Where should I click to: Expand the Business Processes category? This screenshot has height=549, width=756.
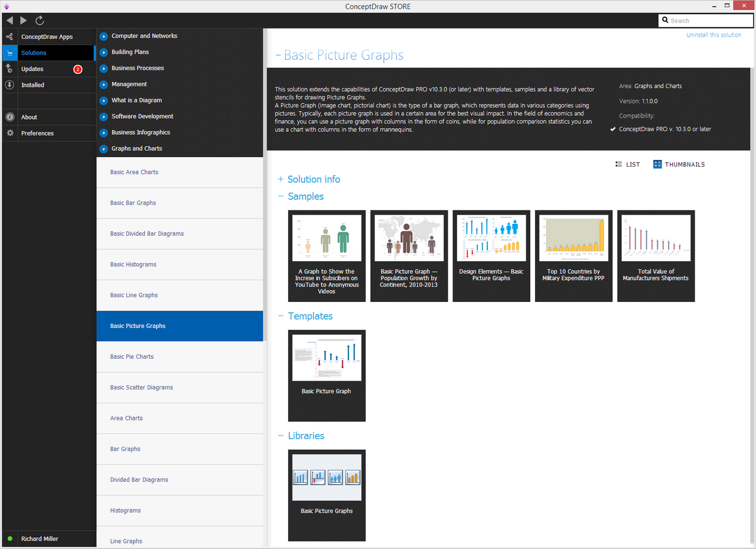click(103, 68)
